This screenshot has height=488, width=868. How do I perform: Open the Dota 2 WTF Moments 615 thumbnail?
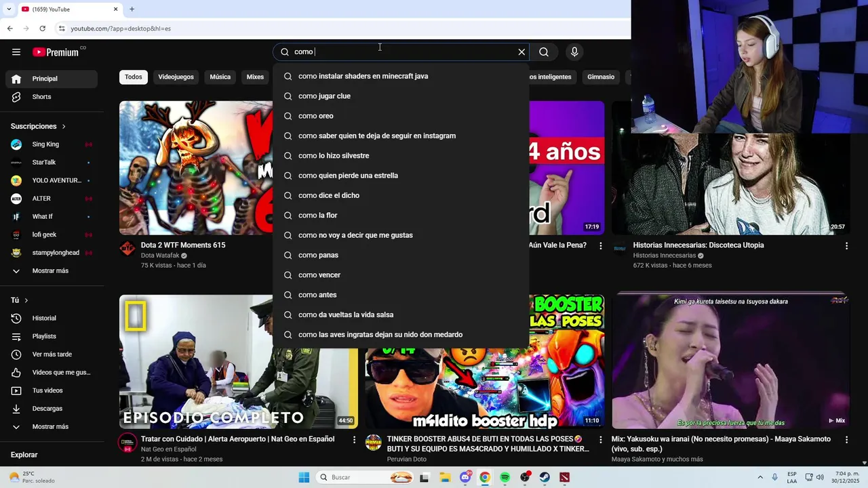pos(196,167)
